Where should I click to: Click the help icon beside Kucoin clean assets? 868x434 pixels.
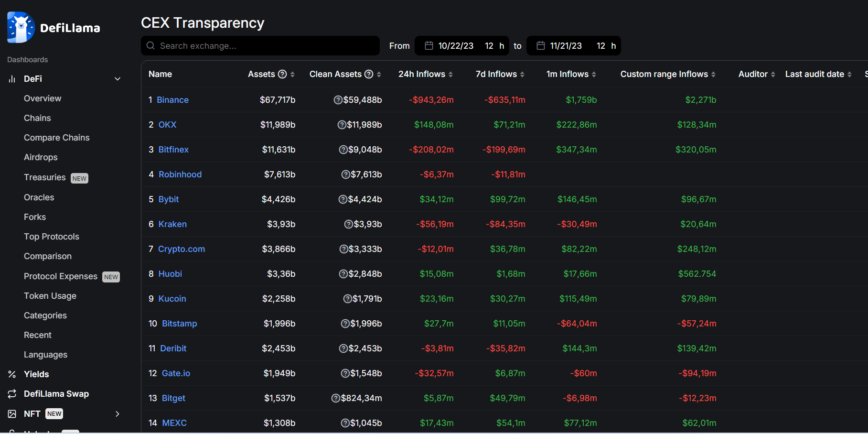(347, 299)
